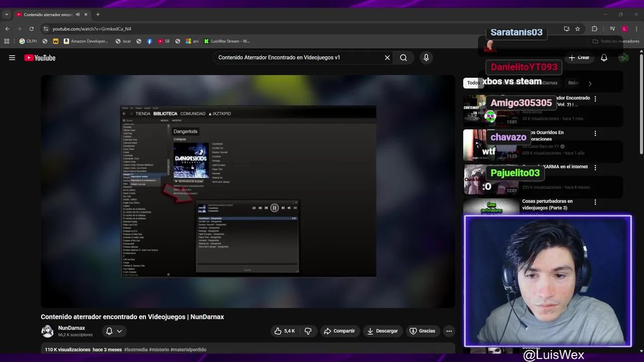Screen dimensions: 644x362
Task: Open the Chrome extensions puzzle icon
Action: (x=594, y=29)
